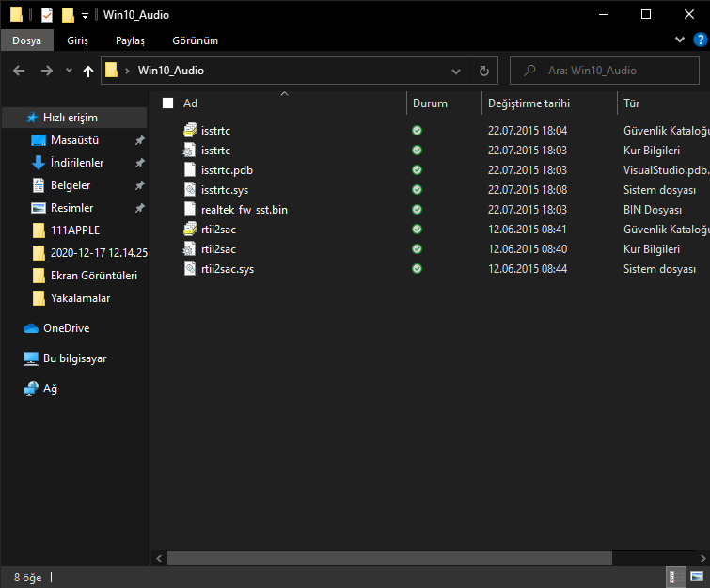This screenshot has height=588, width=710.
Task: Select the isstrtc.sys file icon
Action: (x=190, y=189)
